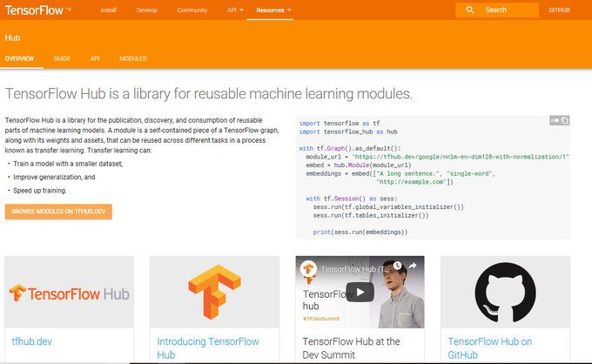Click the GitHub Octocat logo image
592x364 pixels.
[x=505, y=293]
